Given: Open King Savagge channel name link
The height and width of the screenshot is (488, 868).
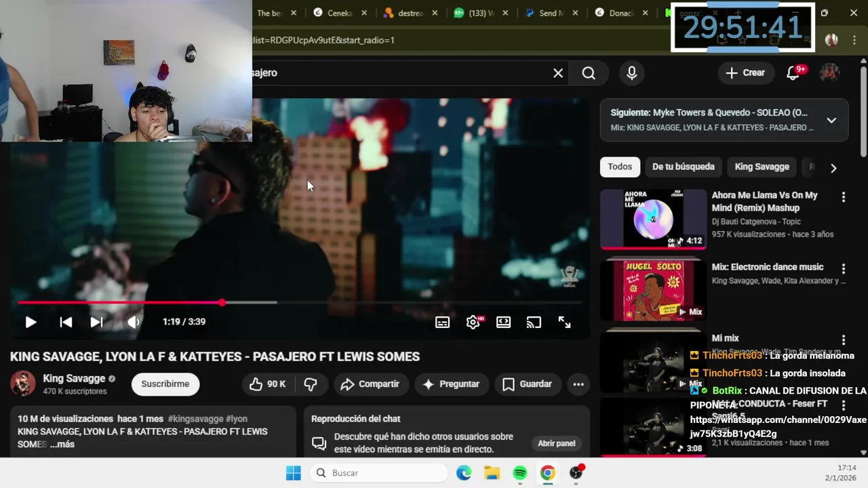Looking at the screenshot, I should click(x=74, y=378).
